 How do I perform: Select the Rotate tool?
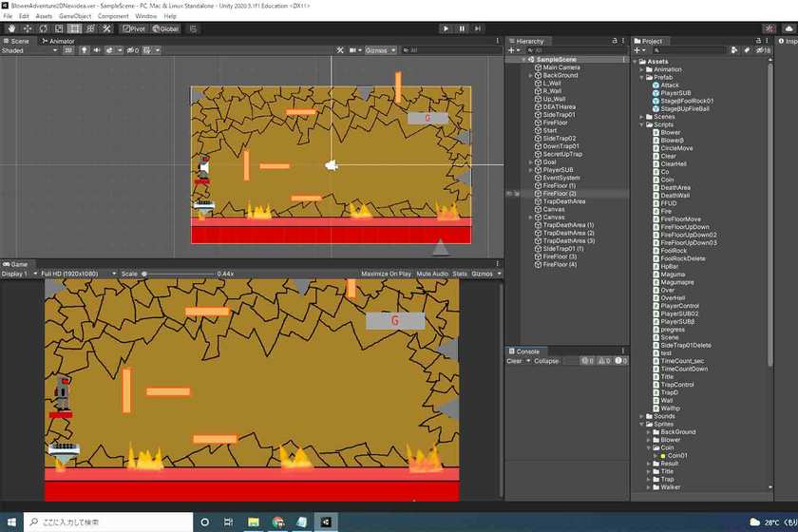(x=43, y=28)
